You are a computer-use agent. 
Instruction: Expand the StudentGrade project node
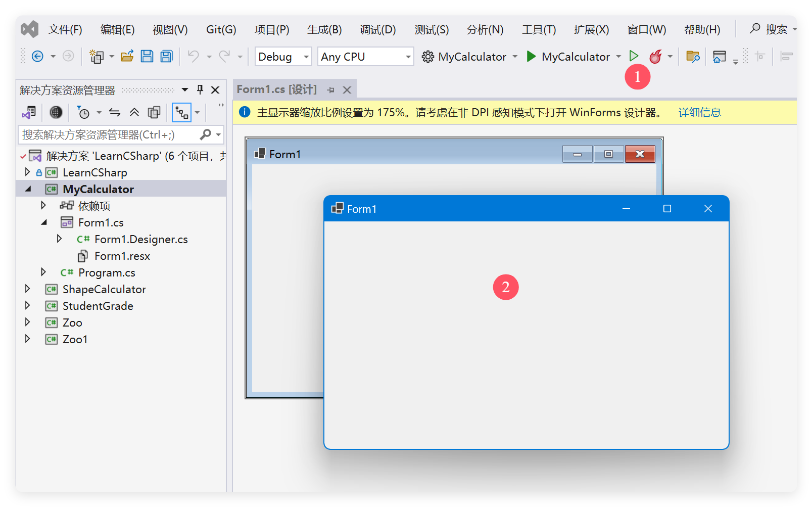pyautogui.click(x=27, y=305)
